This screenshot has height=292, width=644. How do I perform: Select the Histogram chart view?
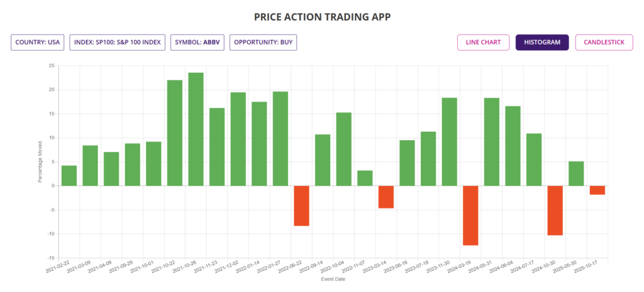(x=541, y=43)
